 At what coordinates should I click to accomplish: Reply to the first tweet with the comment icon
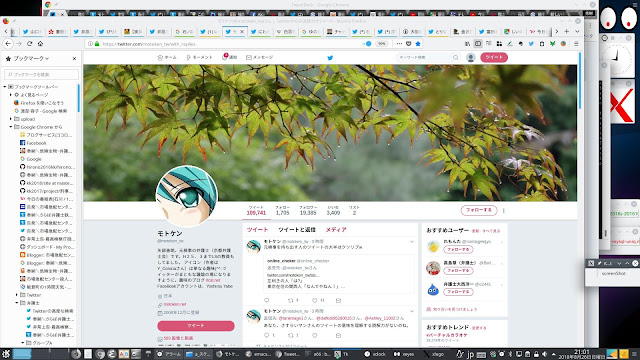click(267, 300)
